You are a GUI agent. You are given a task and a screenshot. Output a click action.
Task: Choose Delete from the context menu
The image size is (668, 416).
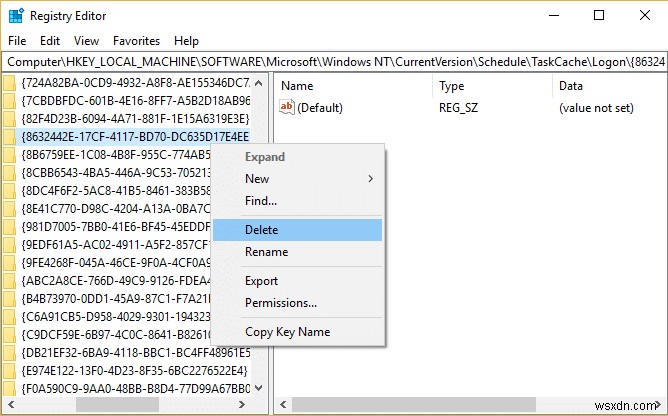click(x=298, y=230)
